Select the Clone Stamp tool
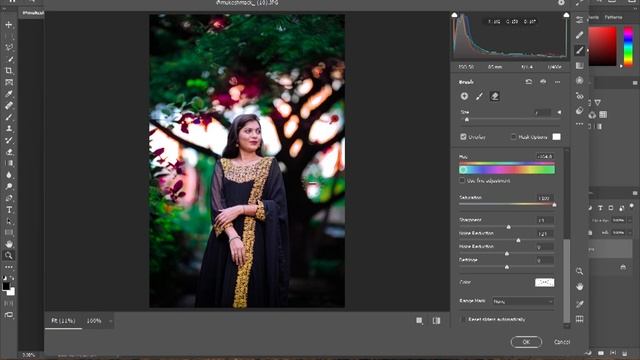 (x=9, y=128)
